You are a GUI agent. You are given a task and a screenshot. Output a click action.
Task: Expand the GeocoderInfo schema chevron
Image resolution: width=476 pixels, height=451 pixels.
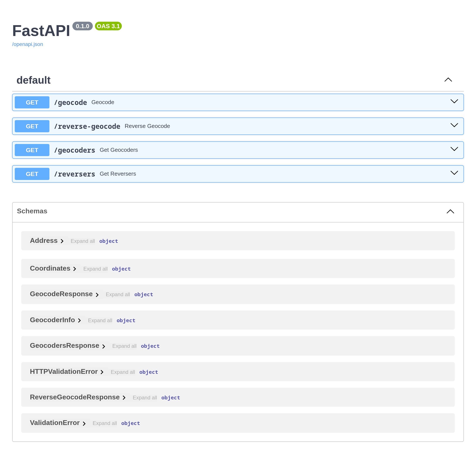click(79, 320)
